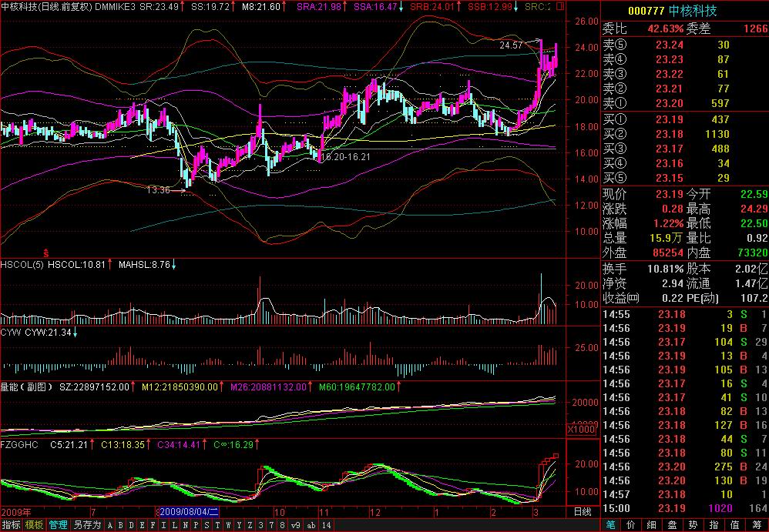769x532 pixels.
Task: Select template shortcut letter Z
Action: click(x=250, y=525)
